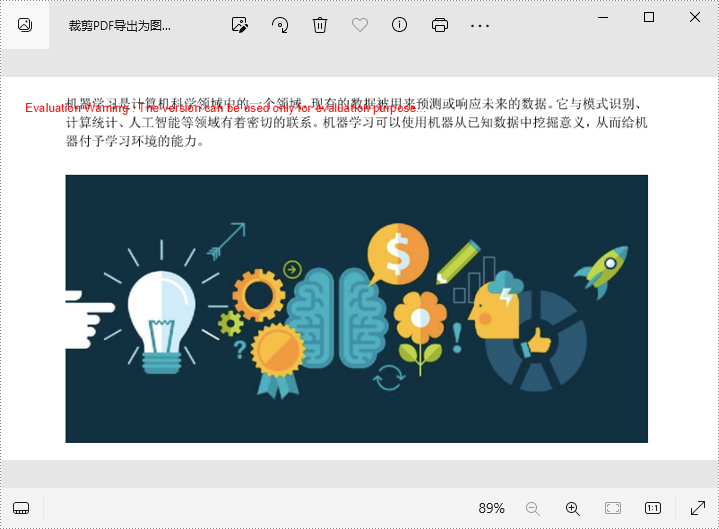Screen dimensions: 719x529
Task: Rotate the image with rotate icon
Action: 280,25
